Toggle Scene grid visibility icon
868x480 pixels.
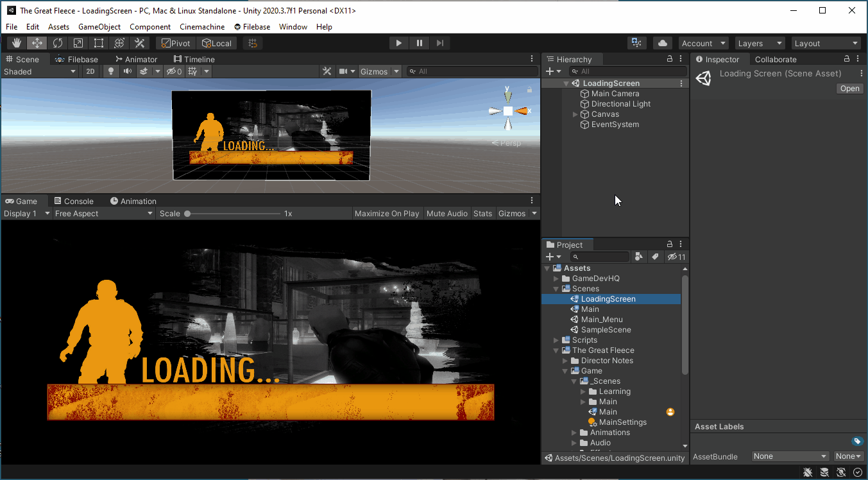pyautogui.click(x=192, y=71)
